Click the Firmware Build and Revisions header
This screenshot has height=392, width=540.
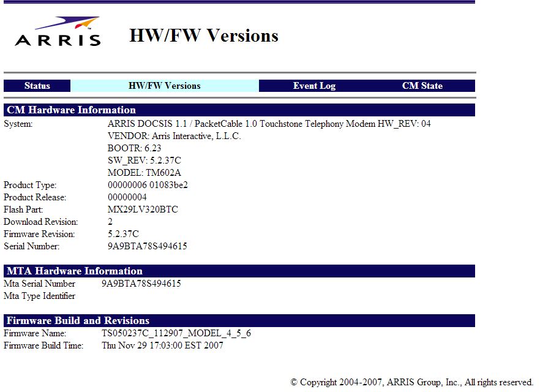pyautogui.click(x=239, y=321)
